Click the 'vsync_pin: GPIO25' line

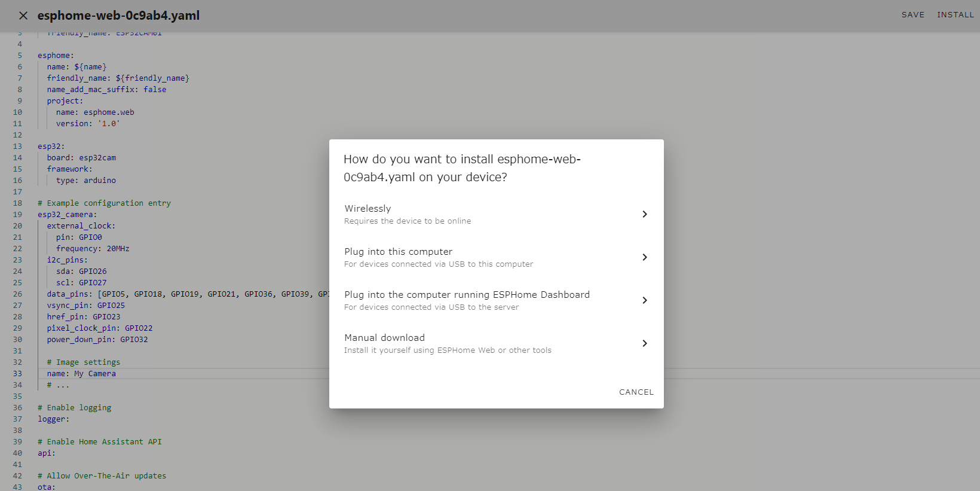tap(86, 306)
